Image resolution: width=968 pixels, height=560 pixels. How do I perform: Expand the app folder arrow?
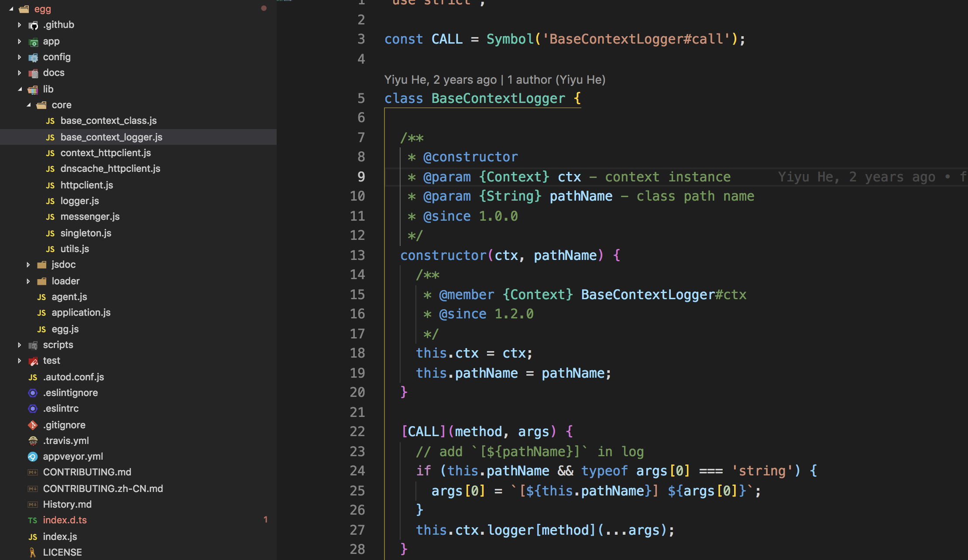[x=20, y=41]
